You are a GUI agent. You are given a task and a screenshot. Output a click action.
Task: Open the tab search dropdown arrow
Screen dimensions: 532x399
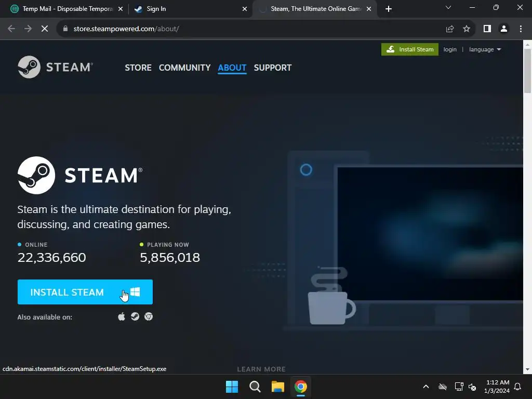point(448,7)
